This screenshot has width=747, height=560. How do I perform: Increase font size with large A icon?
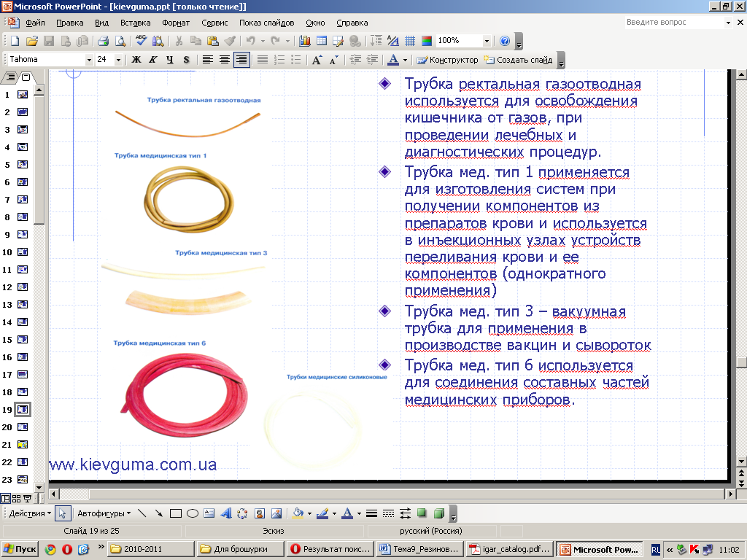tap(317, 60)
